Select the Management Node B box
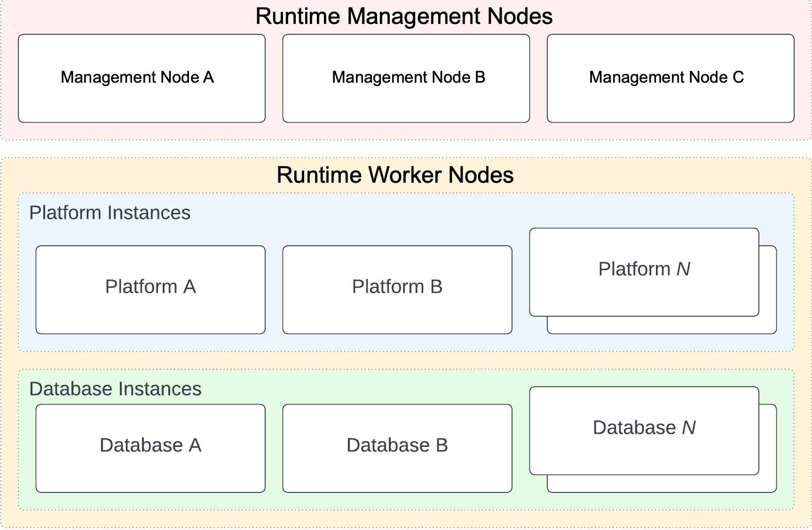The height and width of the screenshot is (530, 812). 406,78
